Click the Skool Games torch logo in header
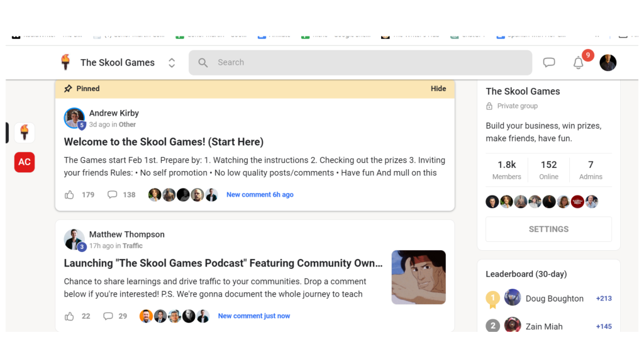The width and height of the screenshot is (644, 362). click(65, 62)
